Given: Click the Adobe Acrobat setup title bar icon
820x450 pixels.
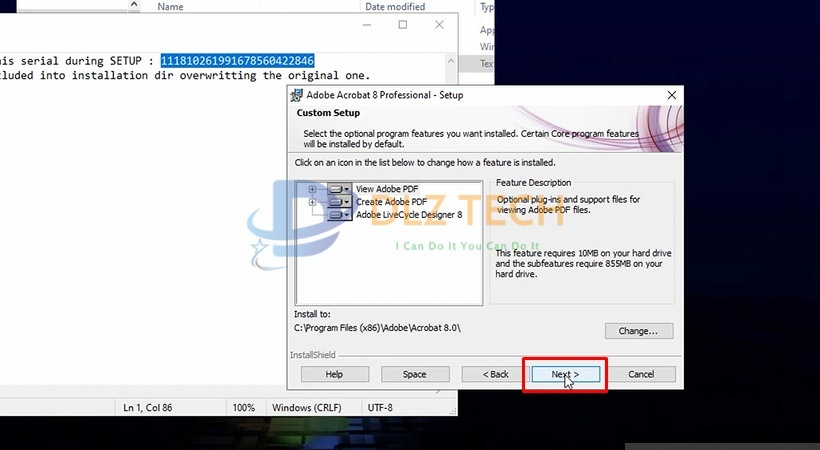Looking at the screenshot, I should tap(297, 95).
